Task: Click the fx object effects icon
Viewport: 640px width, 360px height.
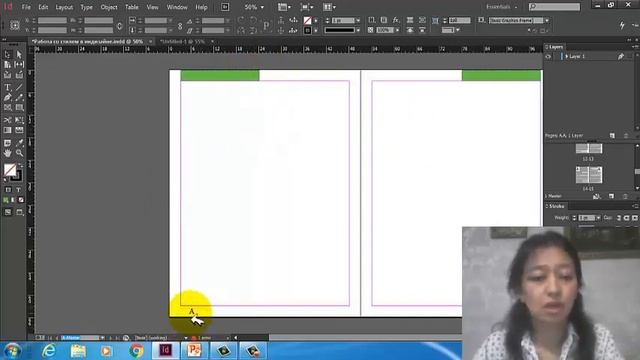Action: 396,20
